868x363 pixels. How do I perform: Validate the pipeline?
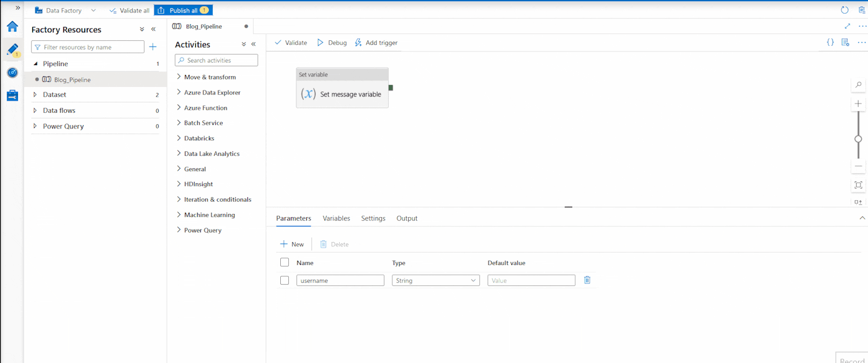pyautogui.click(x=291, y=43)
